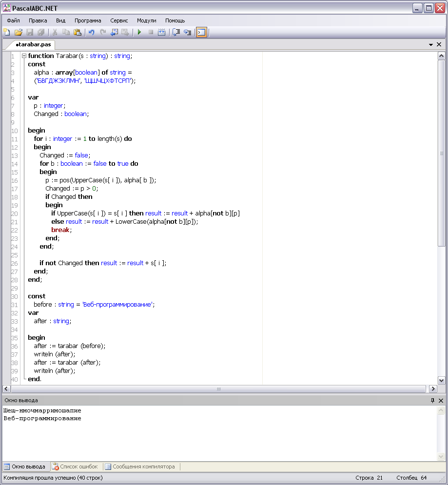Collapse the Tarabar function fold marker

point(23,56)
